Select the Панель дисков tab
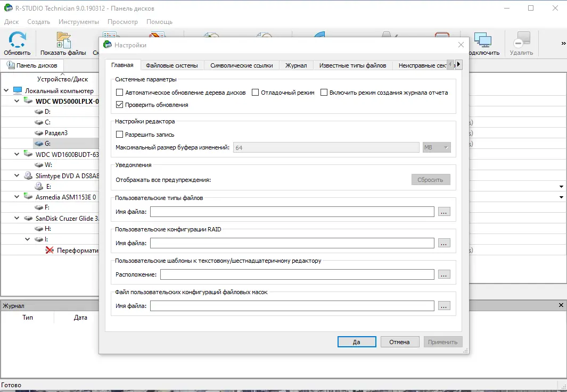The height and width of the screenshot is (392, 567). (32, 65)
